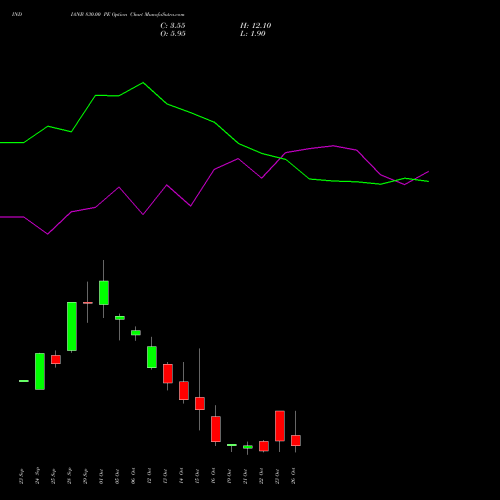Select the 19 Oct date label
This screenshot has width=500, height=500.
pos(229,476)
